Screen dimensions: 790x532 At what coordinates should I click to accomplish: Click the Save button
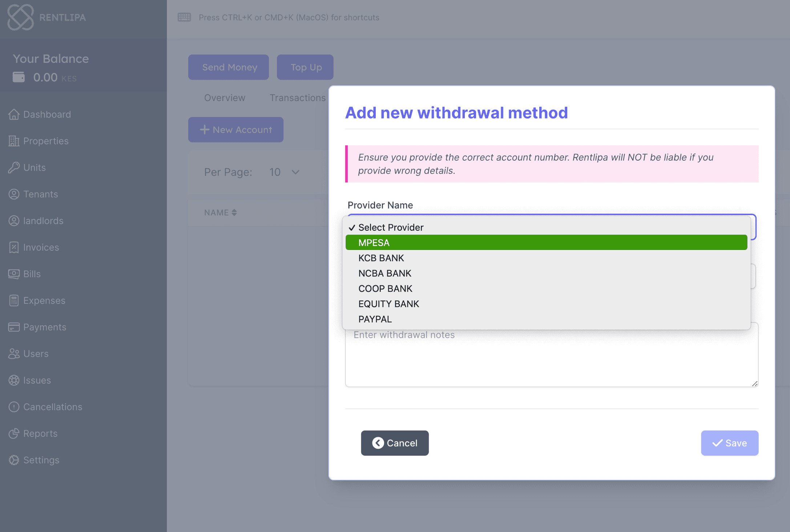(729, 443)
